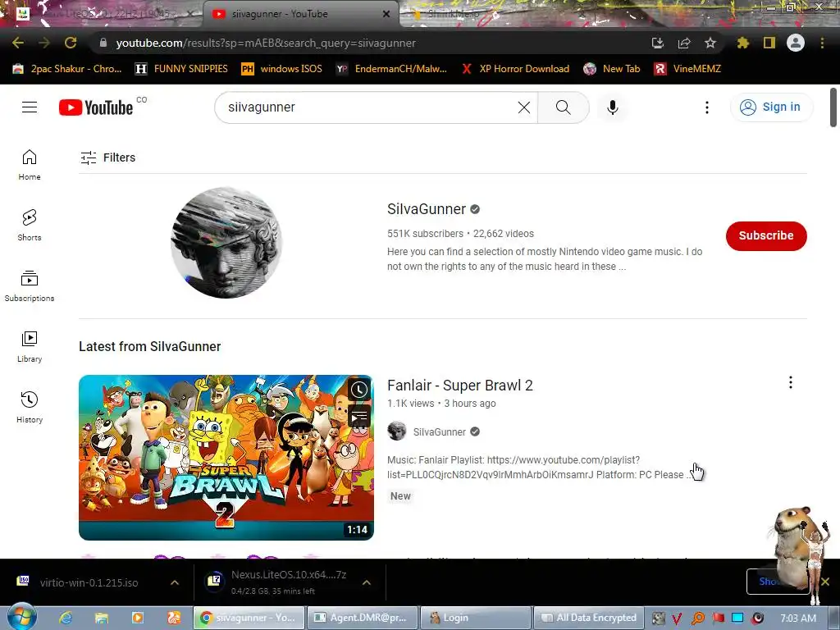Add Super Brawl 2 to queue
This screenshot has width=840, height=630.
[359, 415]
